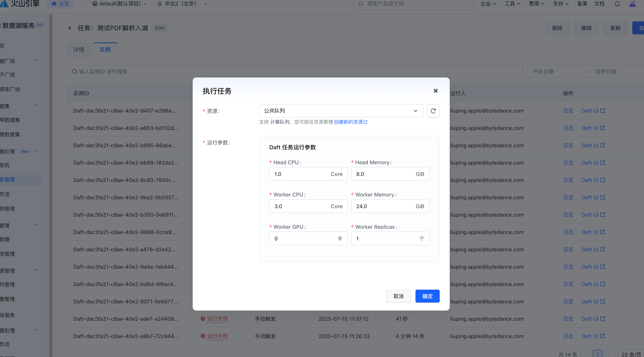644x357 pixels.
Task: Click the refresh icon beside resource dropdown
Action: click(x=433, y=111)
